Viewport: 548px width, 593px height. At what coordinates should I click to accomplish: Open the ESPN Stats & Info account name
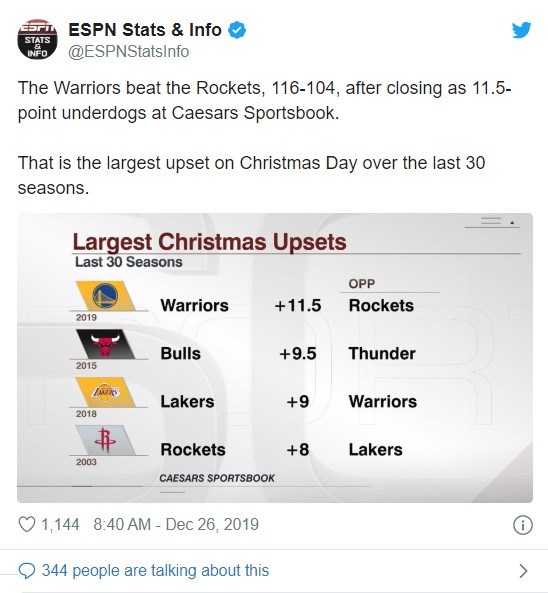pyautogui.click(x=145, y=30)
